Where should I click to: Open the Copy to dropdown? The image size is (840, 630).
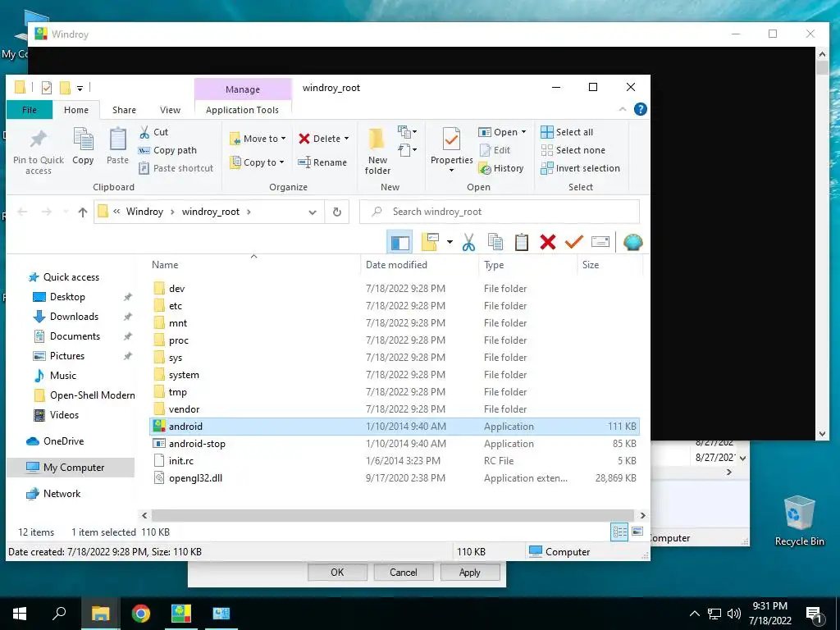pyautogui.click(x=257, y=162)
